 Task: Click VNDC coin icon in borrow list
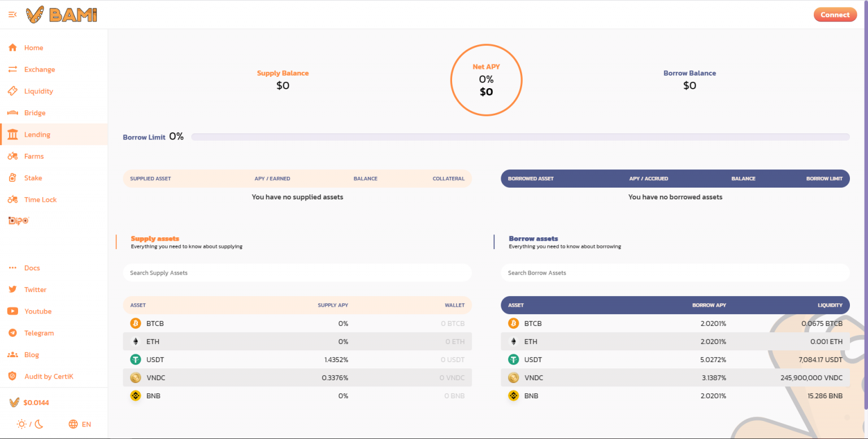click(513, 377)
